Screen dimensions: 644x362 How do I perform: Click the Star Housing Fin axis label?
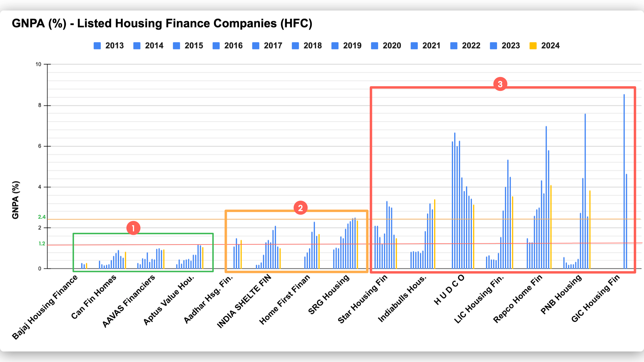(363, 299)
